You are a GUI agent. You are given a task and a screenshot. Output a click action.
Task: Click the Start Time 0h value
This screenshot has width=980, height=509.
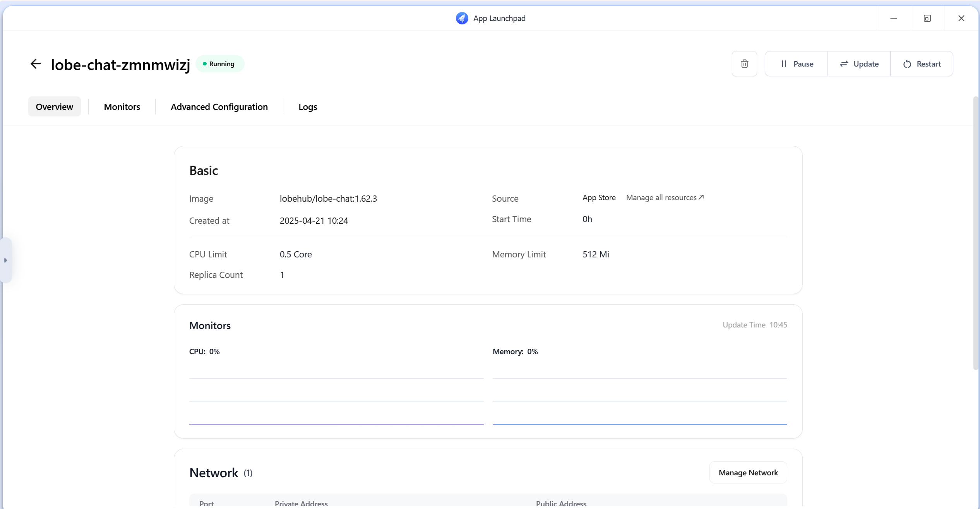tap(587, 219)
